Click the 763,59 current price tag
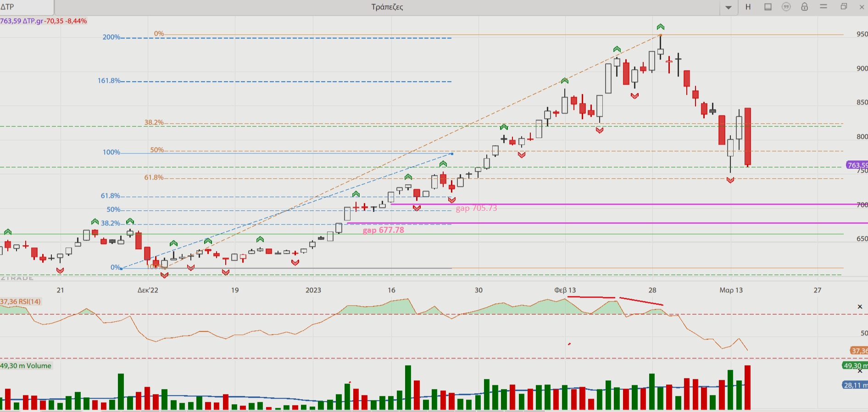 click(857, 165)
